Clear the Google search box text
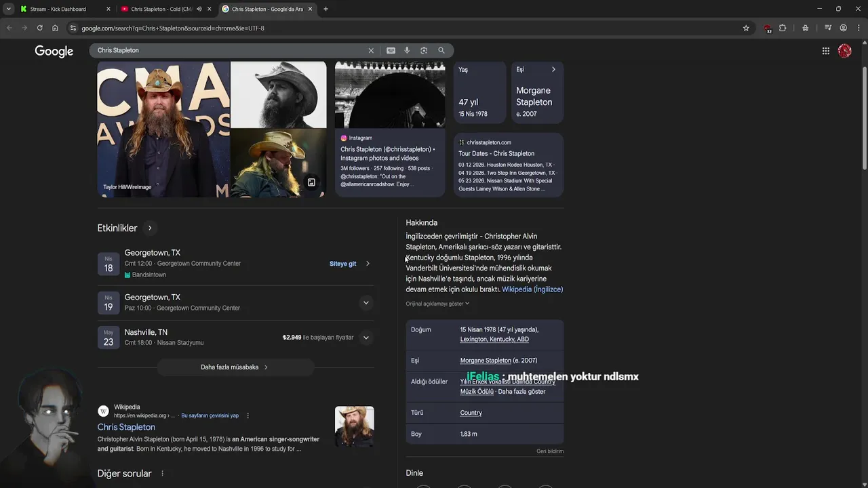 371,50
